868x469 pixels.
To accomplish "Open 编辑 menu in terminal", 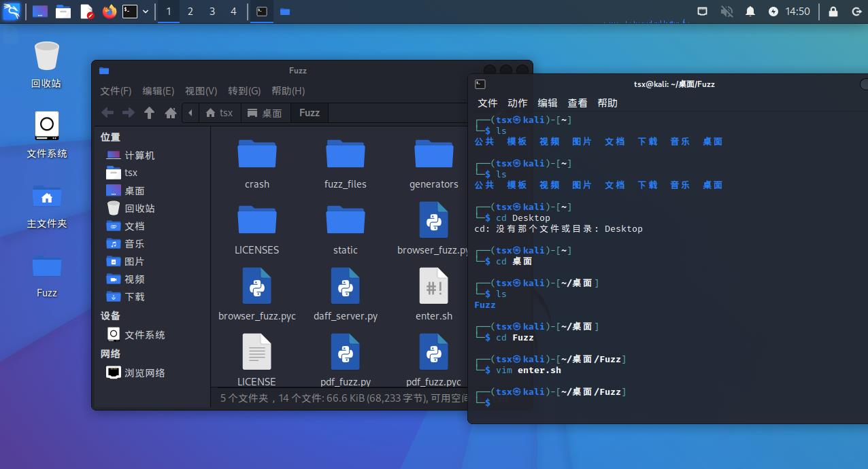I will pyautogui.click(x=548, y=103).
